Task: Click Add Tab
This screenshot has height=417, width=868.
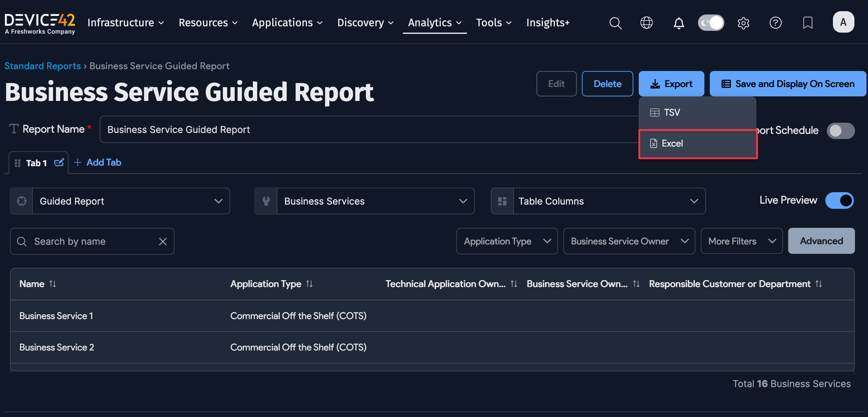Action: pyautogui.click(x=97, y=162)
